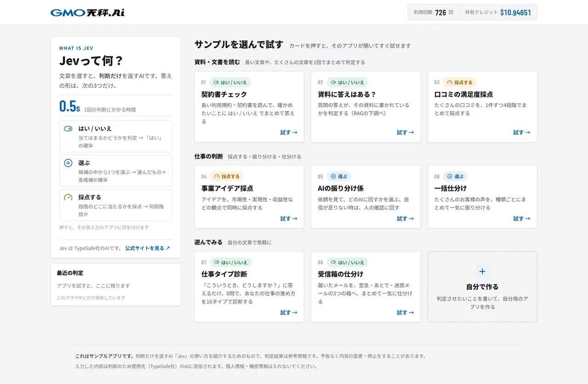Screen dimensions: 588x384
Task: Click the はい/いいえ badge on 資料に答えはある？ card
Action: tap(347, 82)
